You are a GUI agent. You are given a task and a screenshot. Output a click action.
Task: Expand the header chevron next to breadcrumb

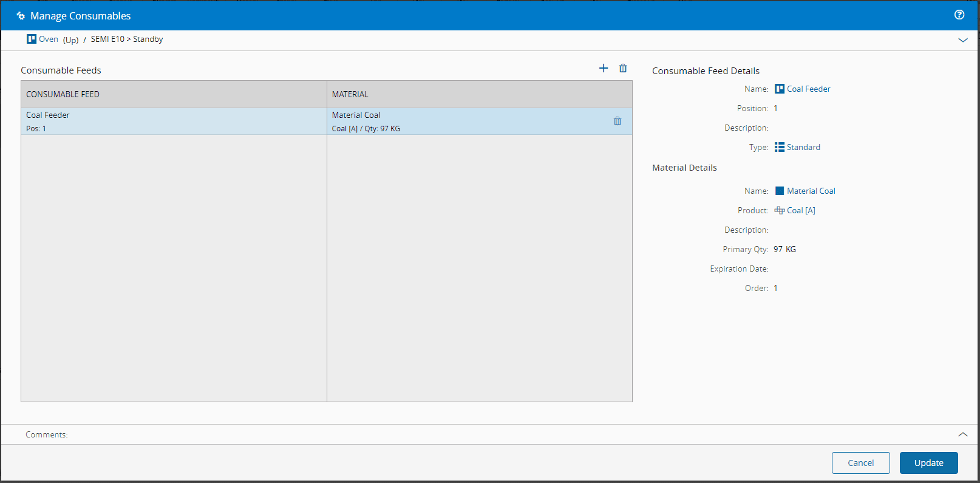coord(963,40)
